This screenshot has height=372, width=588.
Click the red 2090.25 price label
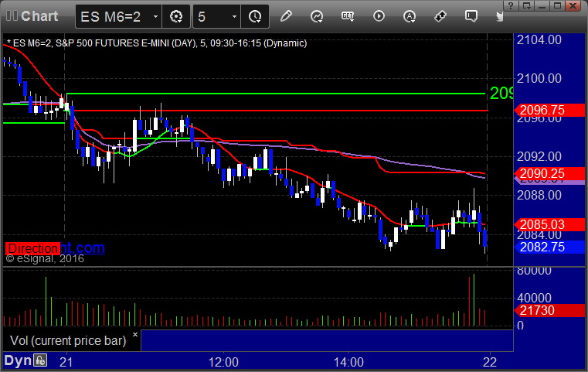pos(549,173)
